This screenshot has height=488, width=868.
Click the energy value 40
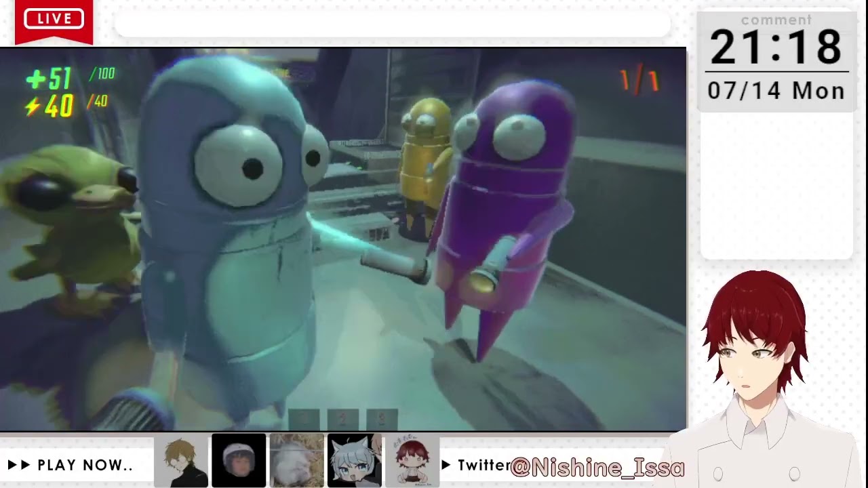tap(58, 106)
